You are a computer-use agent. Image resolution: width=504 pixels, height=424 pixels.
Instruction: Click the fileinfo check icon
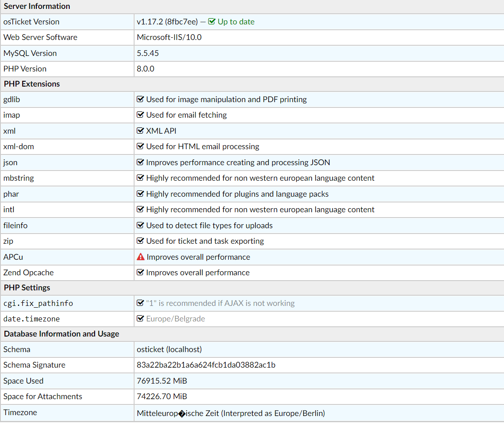click(140, 226)
